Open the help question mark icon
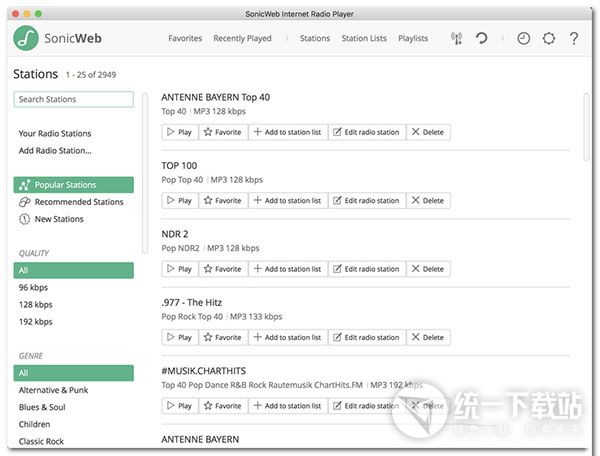 (x=574, y=38)
